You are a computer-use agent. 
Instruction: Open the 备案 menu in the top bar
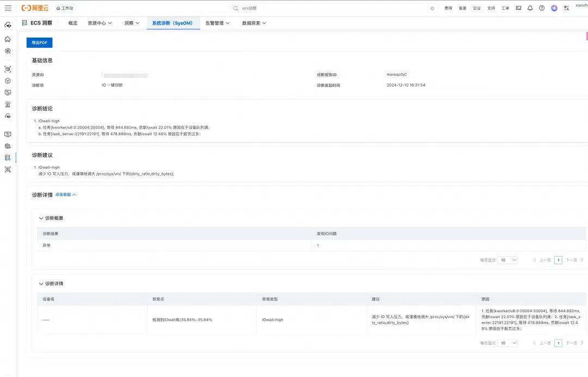pyautogui.click(x=462, y=8)
